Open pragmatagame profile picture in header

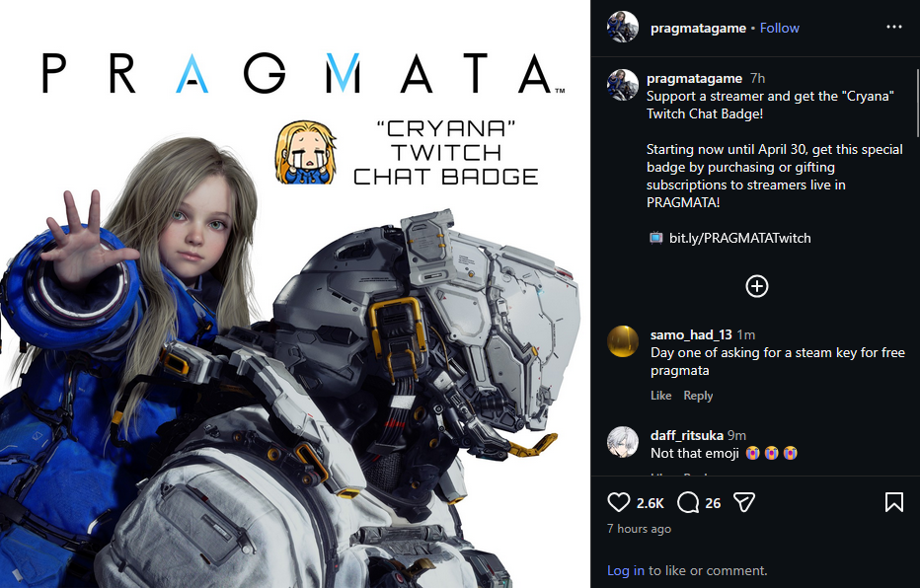pos(623,27)
